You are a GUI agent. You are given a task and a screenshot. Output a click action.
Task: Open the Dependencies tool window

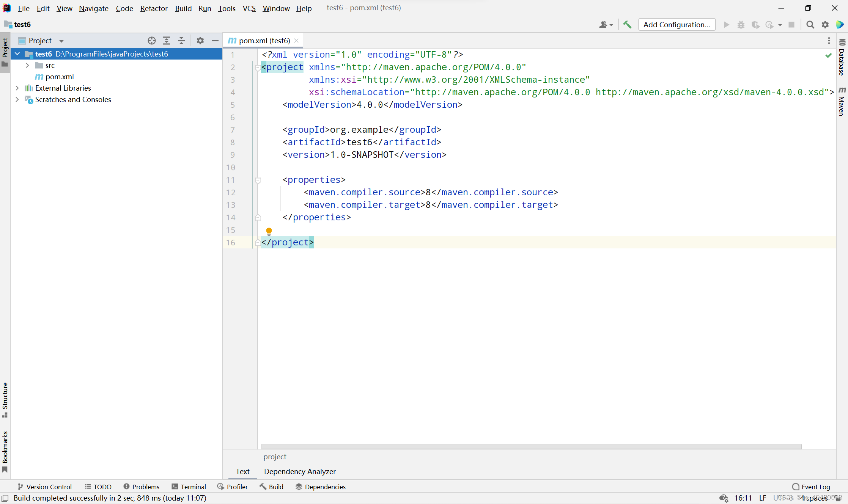pyautogui.click(x=321, y=487)
